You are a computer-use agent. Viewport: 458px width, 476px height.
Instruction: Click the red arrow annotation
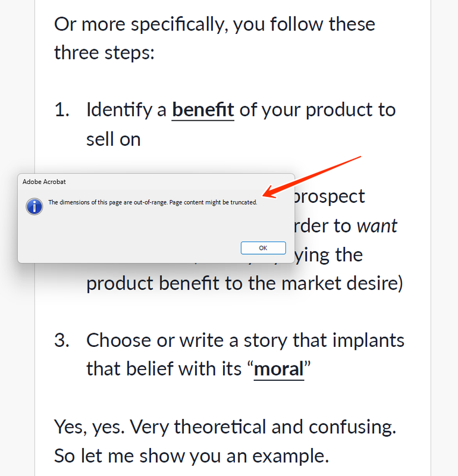point(311,177)
